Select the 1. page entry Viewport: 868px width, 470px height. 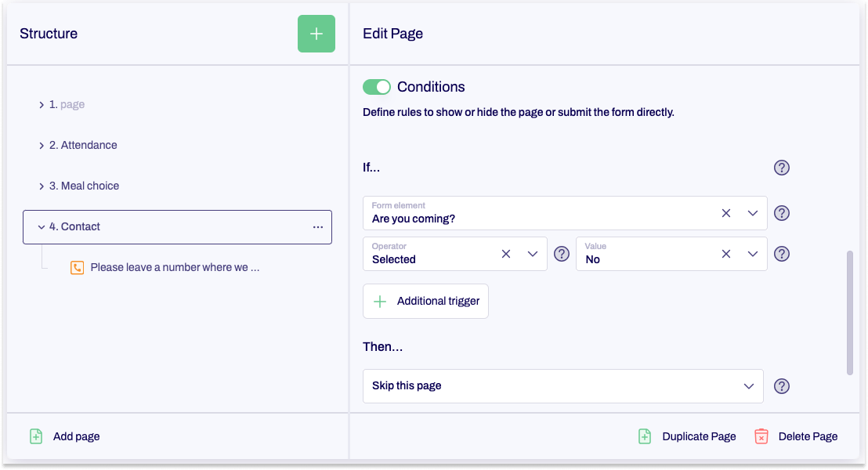pyautogui.click(x=67, y=105)
